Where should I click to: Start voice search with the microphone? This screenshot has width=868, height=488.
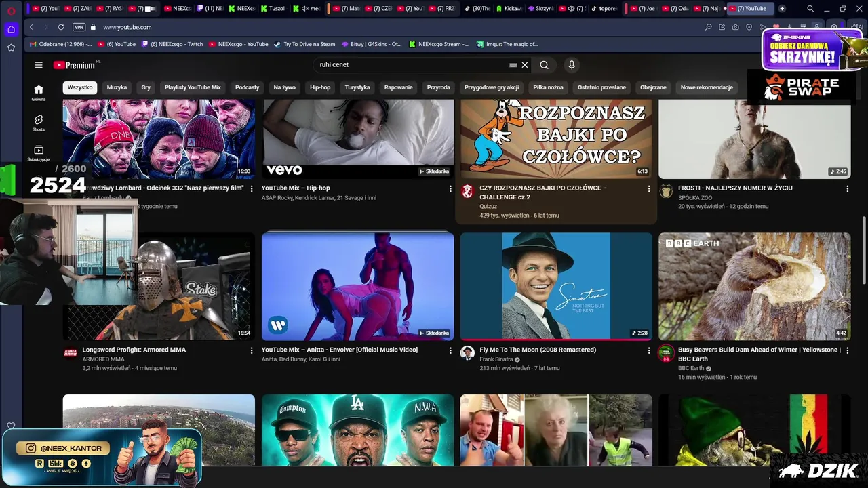click(572, 65)
